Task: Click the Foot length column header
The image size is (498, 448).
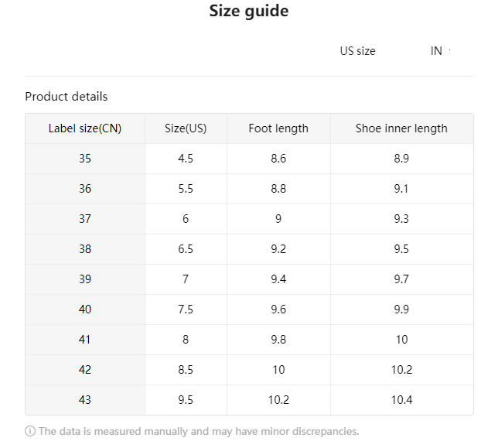Action: (x=278, y=128)
